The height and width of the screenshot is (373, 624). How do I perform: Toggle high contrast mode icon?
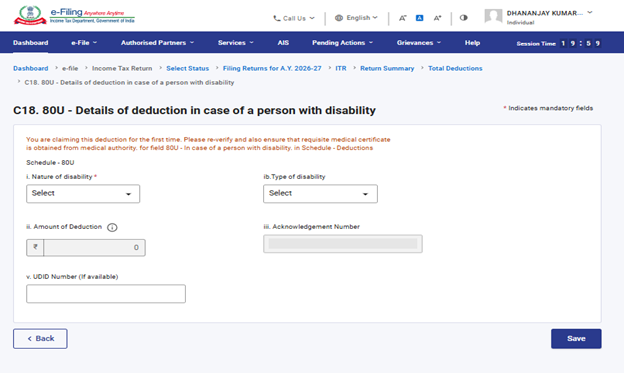(x=464, y=18)
